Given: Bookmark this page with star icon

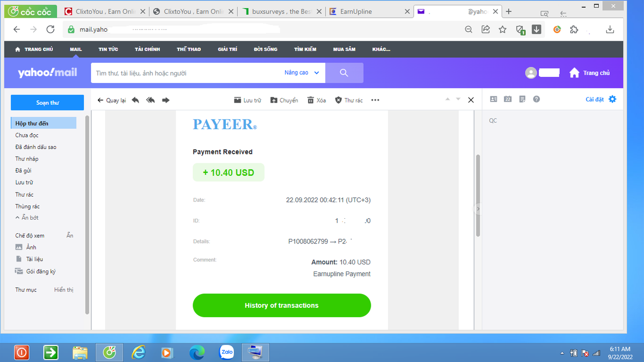Looking at the screenshot, I should point(503,30).
